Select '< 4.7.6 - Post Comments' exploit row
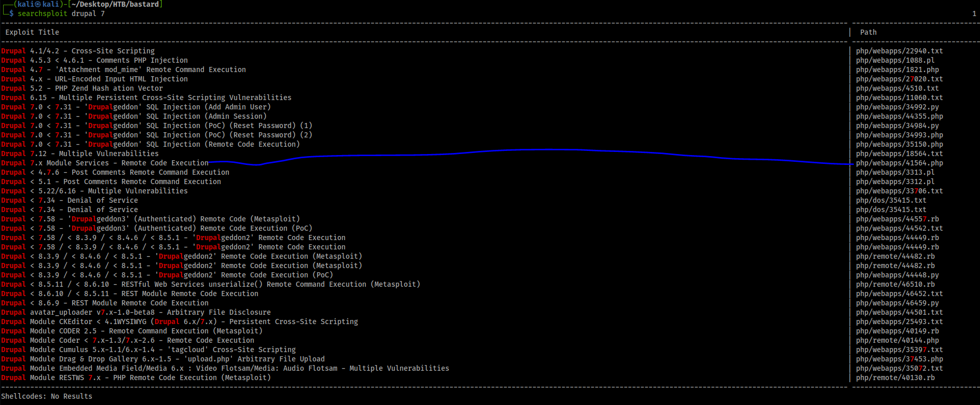 click(115, 172)
